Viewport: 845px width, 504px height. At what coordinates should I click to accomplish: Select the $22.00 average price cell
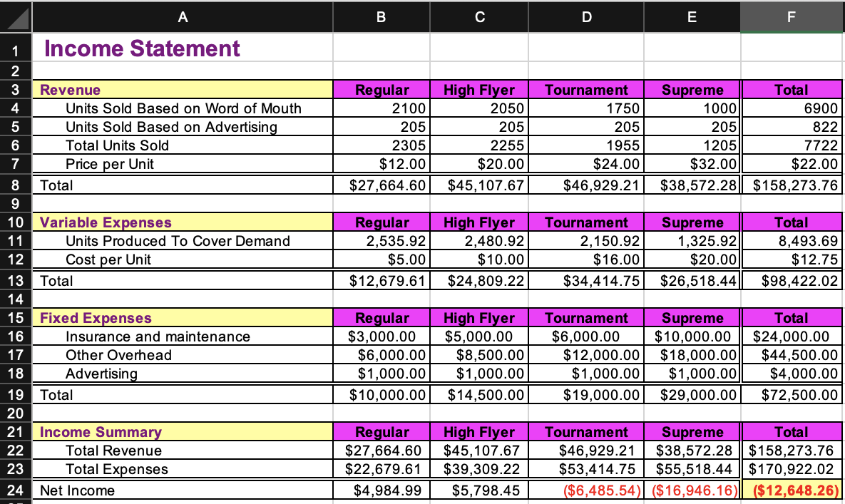[x=791, y=164]
